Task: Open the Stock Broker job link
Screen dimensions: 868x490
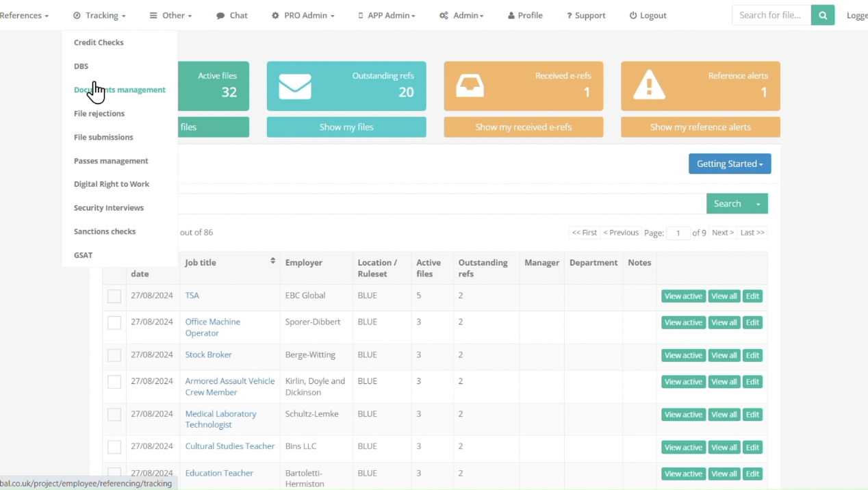Action: point(209,354)
